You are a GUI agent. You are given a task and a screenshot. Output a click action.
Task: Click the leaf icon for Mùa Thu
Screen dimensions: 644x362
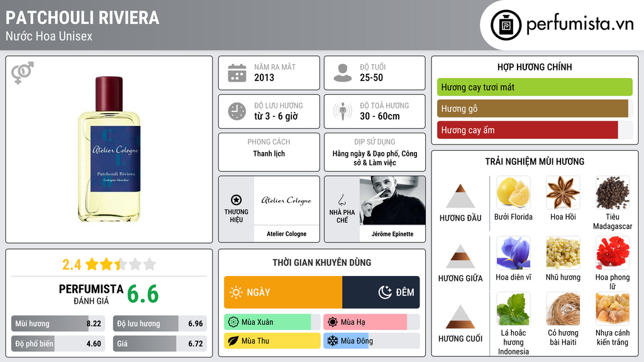[x=233, y=341]
